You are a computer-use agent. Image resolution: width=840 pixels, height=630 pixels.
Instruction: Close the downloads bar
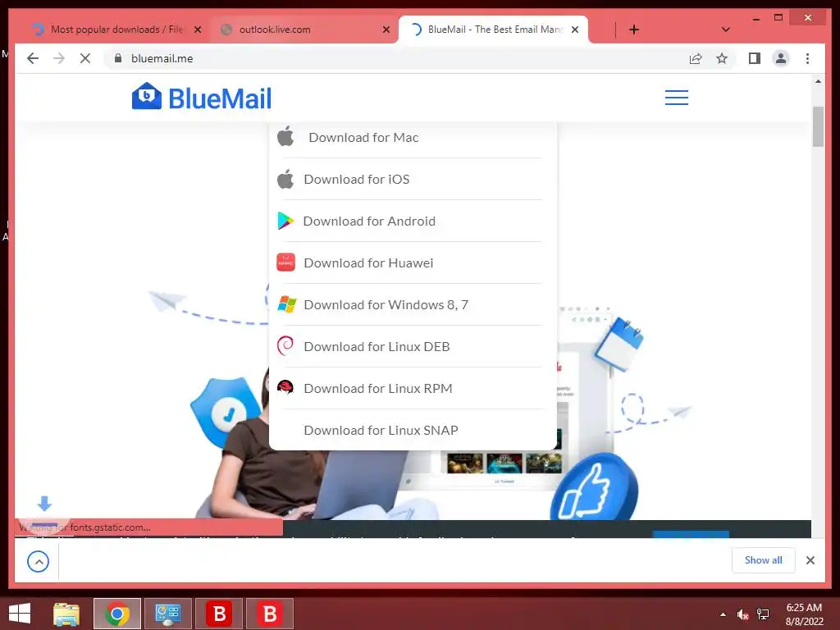(810, 560)
